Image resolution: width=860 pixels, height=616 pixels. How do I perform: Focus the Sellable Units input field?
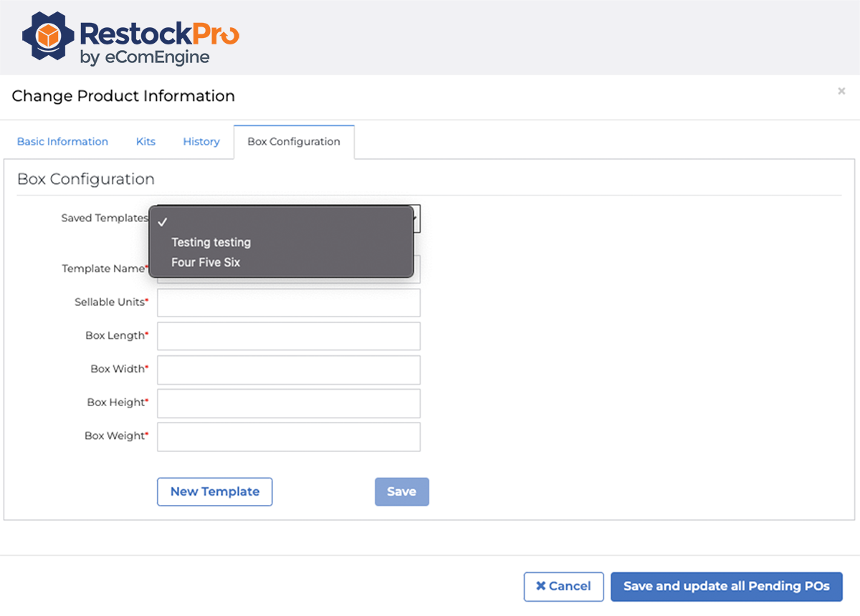(289, 302)
